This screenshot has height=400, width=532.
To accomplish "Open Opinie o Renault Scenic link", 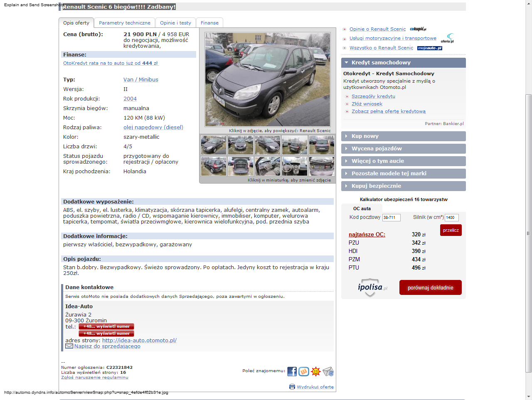I will (x=377, y=29).
